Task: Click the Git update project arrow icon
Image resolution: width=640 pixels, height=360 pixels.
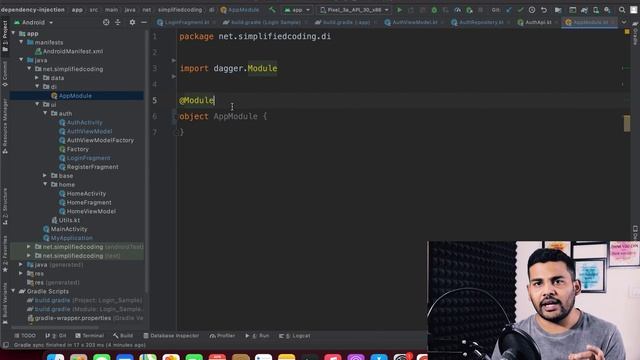Action: point(509,10)
